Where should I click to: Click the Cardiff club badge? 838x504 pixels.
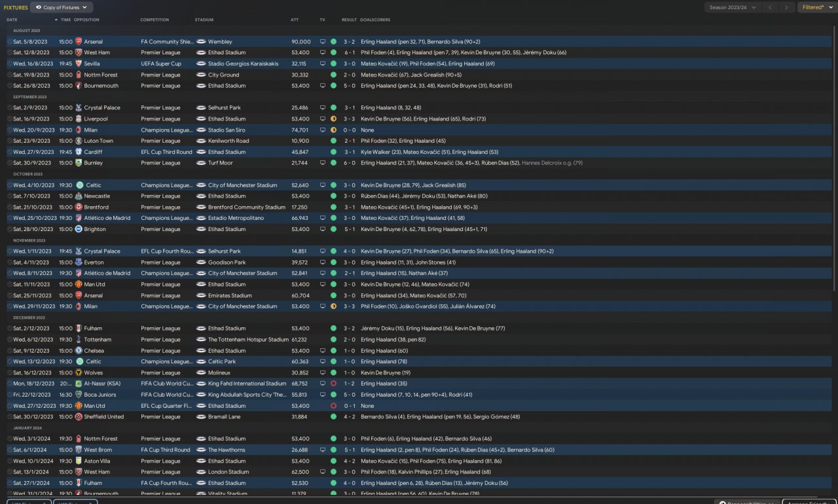click(79, 152)
